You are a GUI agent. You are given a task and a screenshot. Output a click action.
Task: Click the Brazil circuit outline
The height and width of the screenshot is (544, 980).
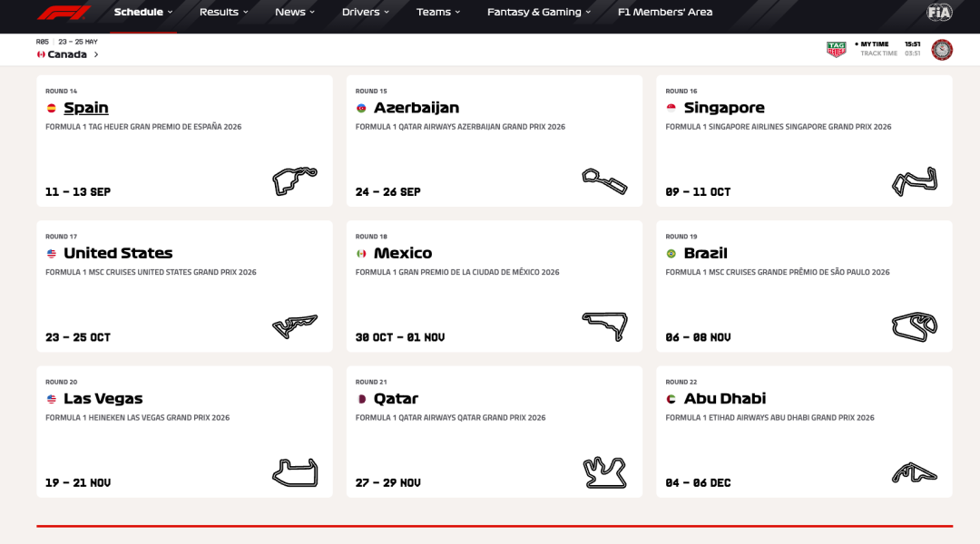point(915,326)
